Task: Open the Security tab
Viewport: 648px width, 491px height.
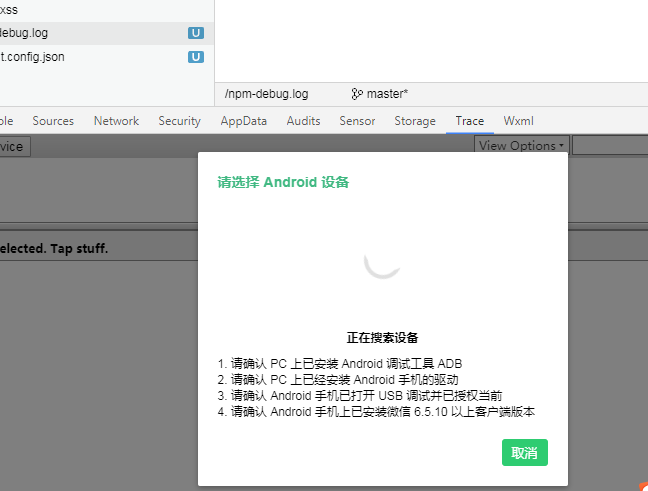Action: (x=179, y=121)
